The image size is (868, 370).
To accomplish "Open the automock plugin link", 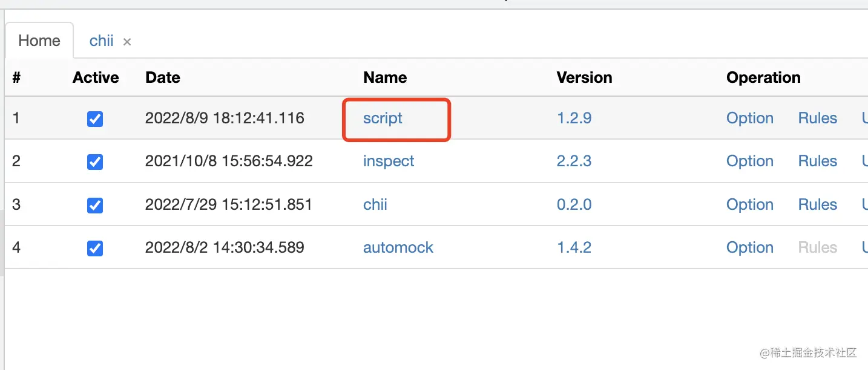I will coord(398,247).
